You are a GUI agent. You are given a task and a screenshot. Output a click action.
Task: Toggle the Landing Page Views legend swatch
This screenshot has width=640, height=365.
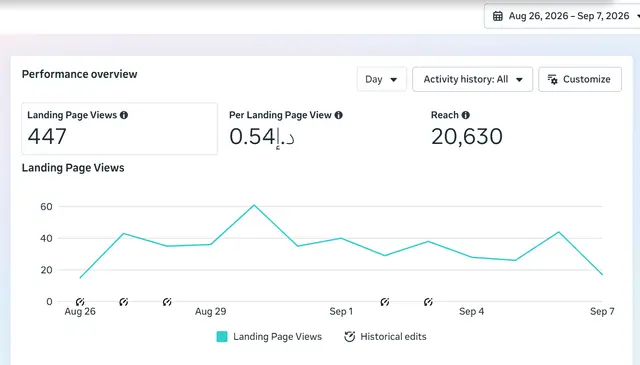(222, 336)
